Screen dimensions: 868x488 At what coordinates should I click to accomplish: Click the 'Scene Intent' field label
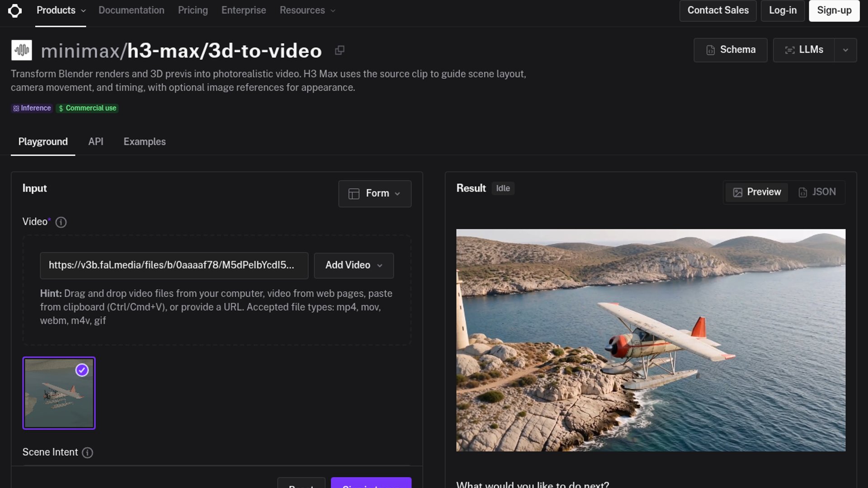pos(50,452)
